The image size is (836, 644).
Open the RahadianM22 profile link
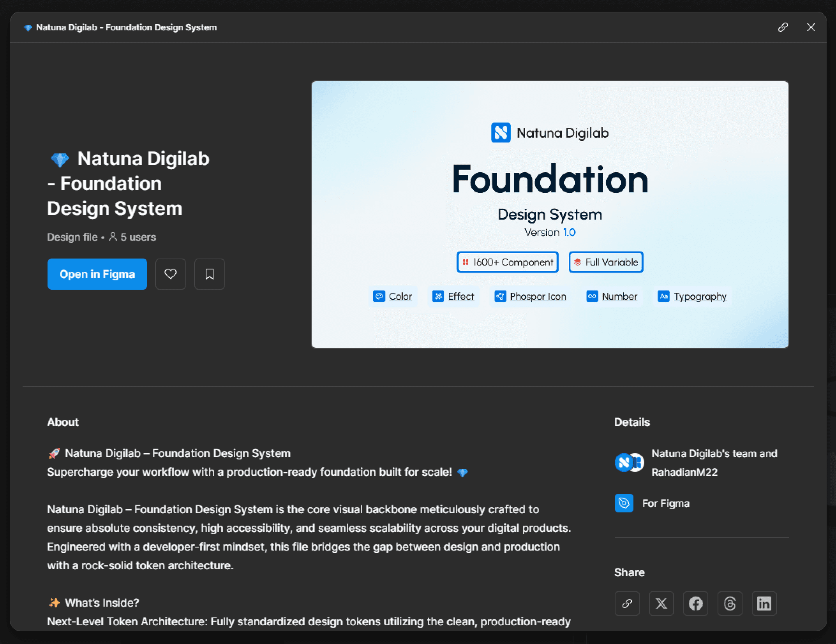(684, 472)
